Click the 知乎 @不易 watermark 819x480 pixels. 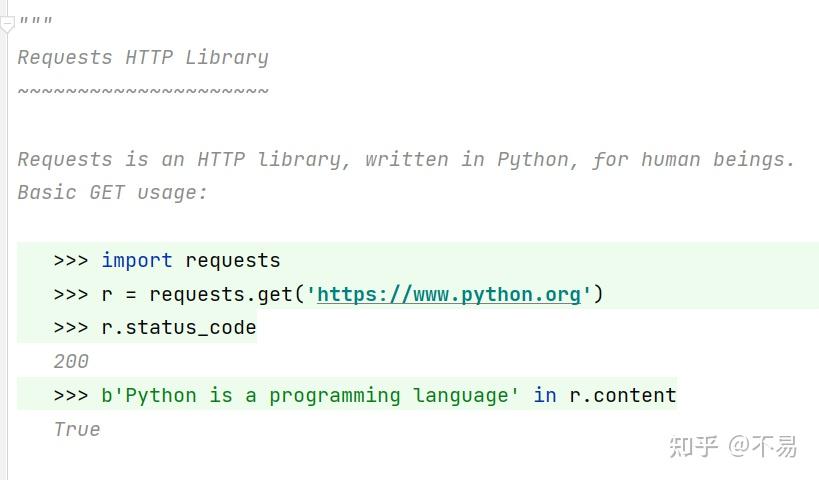click(732, 446)
